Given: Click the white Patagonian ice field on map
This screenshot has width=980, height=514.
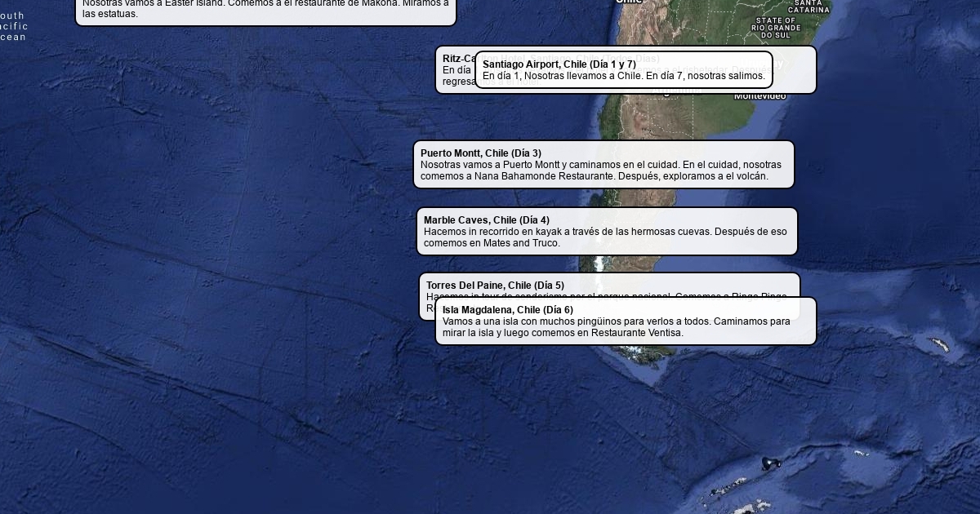Looking at the screenshot, I should [x=602, y=264].
